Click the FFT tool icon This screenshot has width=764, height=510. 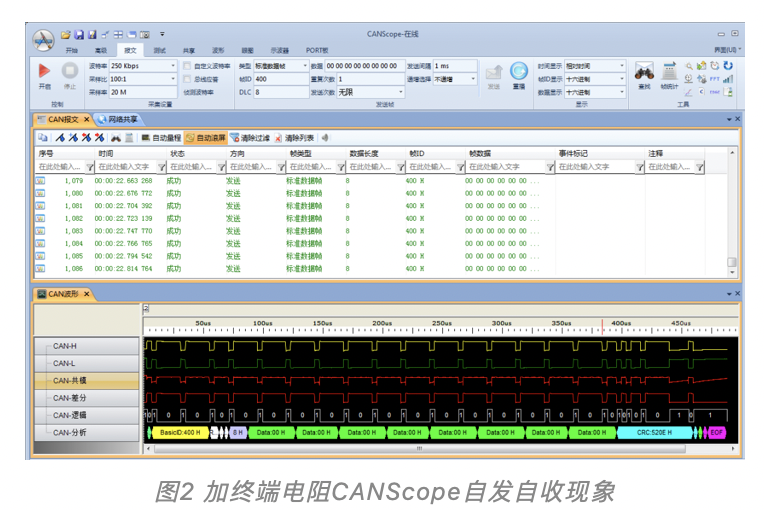pos(714,79)
